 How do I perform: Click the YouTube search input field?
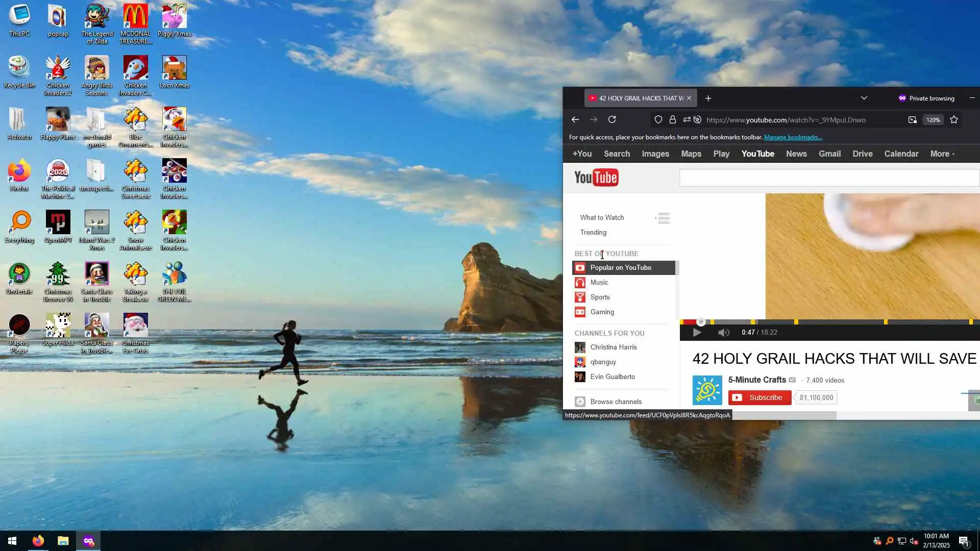[x=829, y=178]
